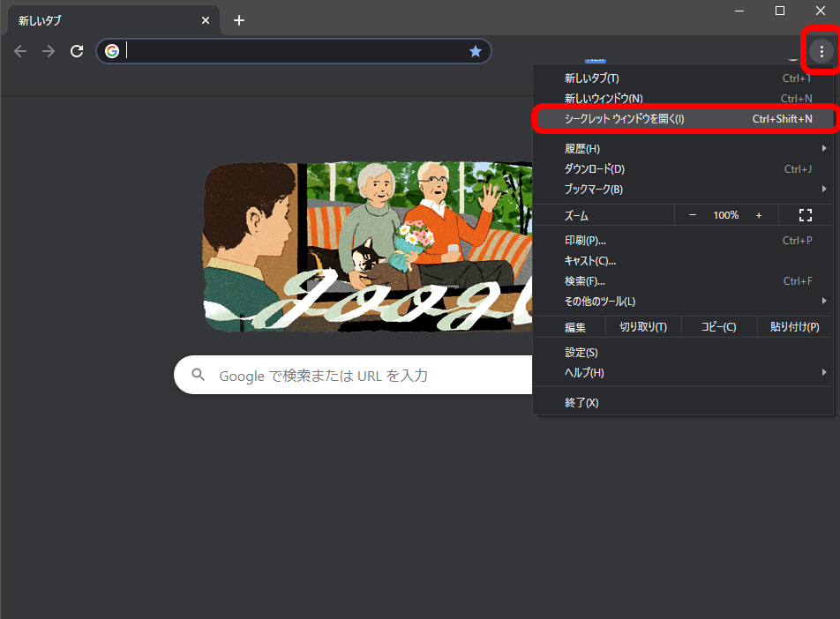Zoom in with the plus button
Image resolution: width=840 pixels, height=619 pixels.
pos(759,215)
